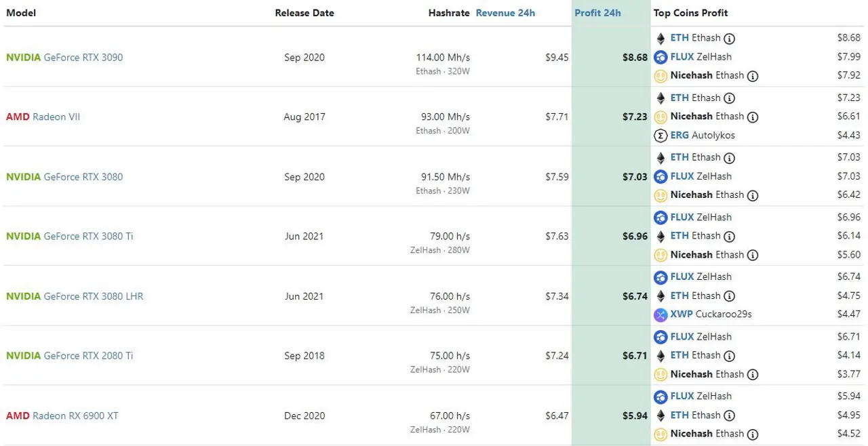Click the info icon beside ETH Ethash for RTX 3090
The height and width of the screenshot is (446, 868).
(x=729, y=39)
